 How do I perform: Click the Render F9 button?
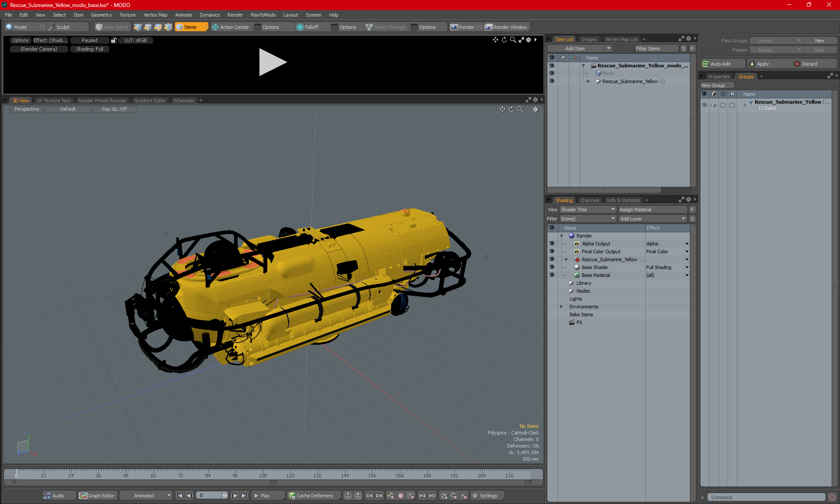(x=466, y=27)
